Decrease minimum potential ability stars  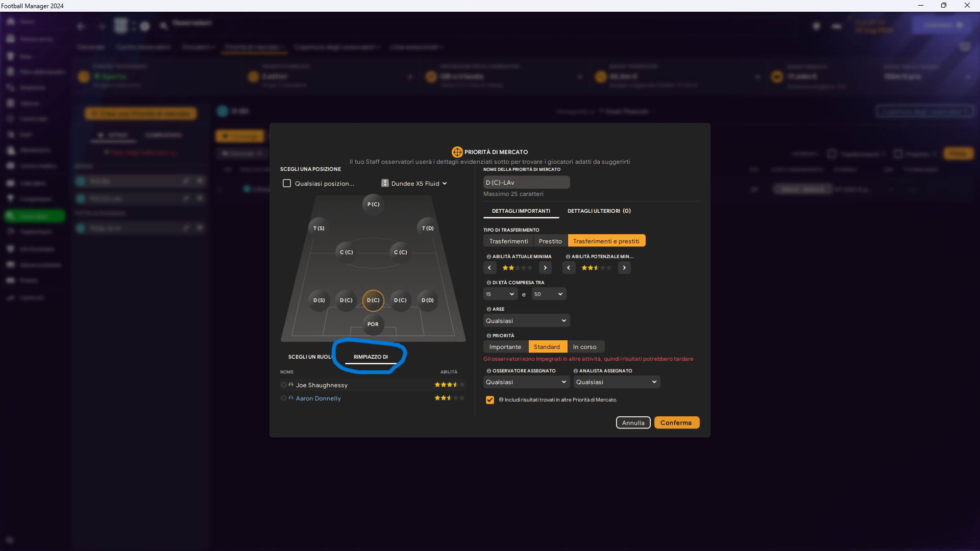pos(569,267)
